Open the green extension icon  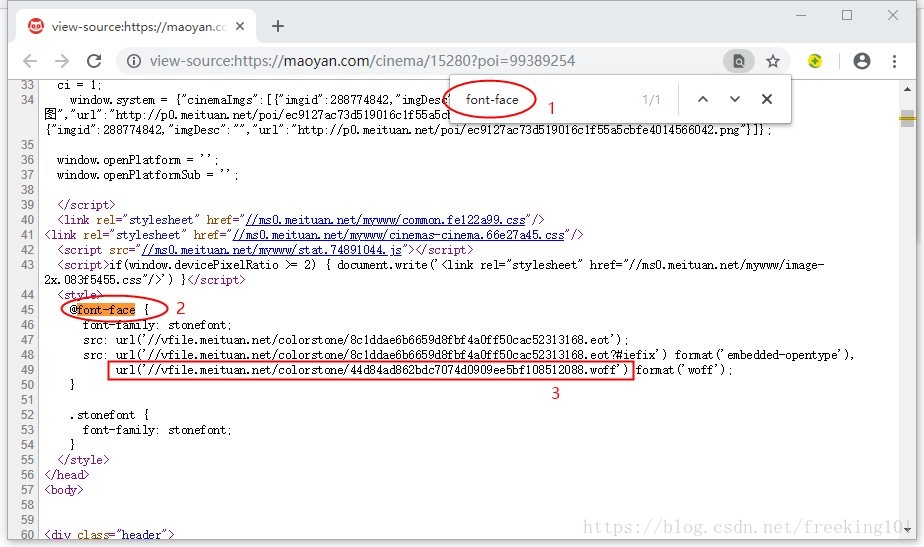point(815,61)
